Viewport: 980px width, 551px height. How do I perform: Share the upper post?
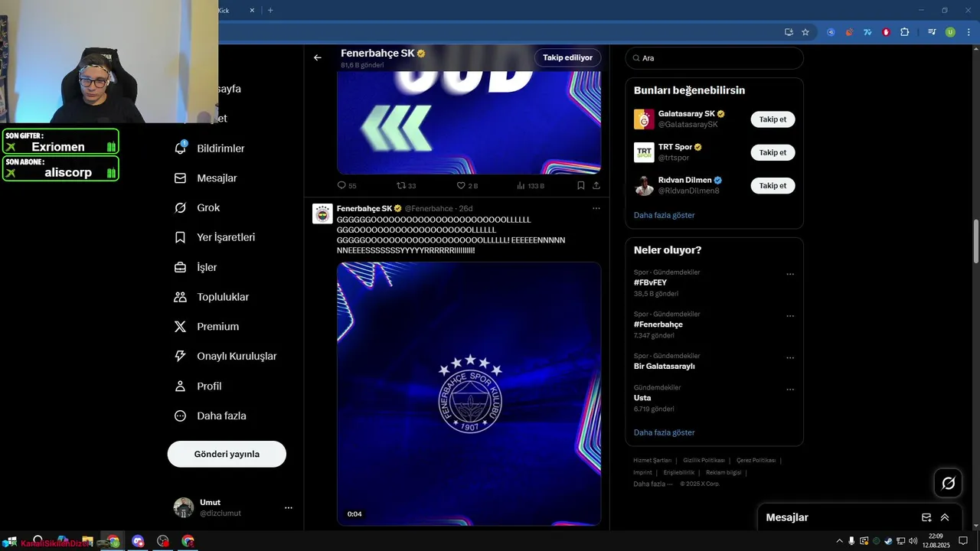pyautogui.click(x=596, y=185)
